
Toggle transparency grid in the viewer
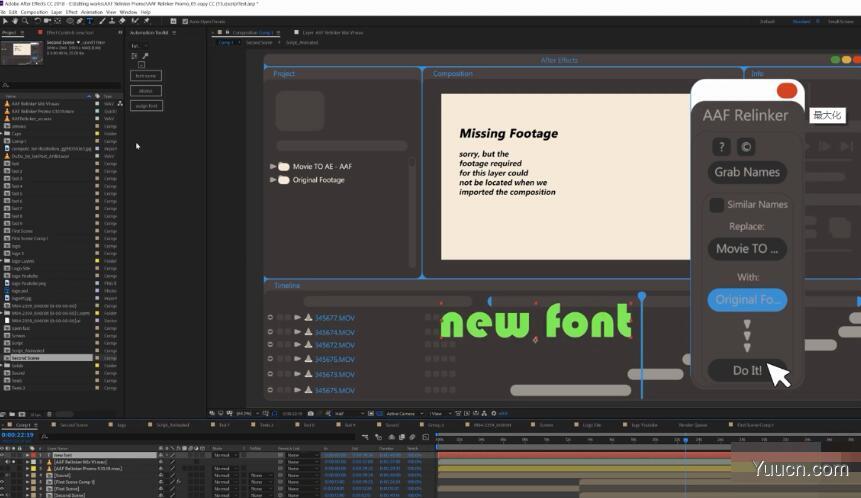(379, 413)
